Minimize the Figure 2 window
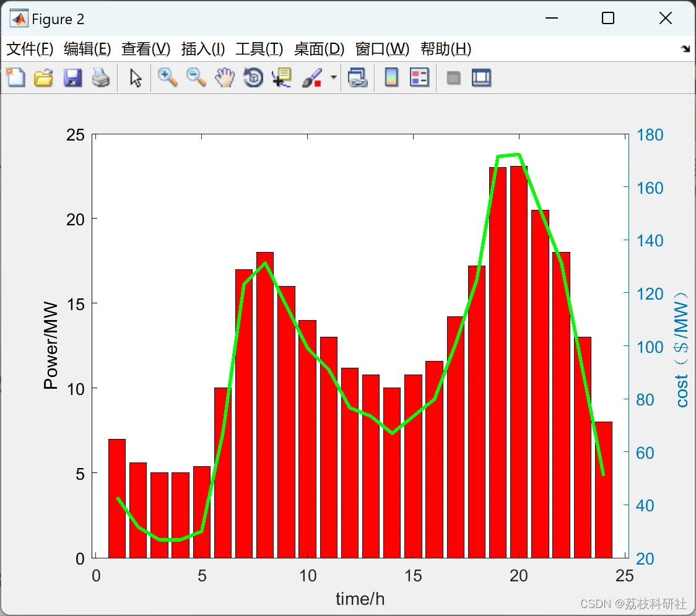 (x=551, y=18)
